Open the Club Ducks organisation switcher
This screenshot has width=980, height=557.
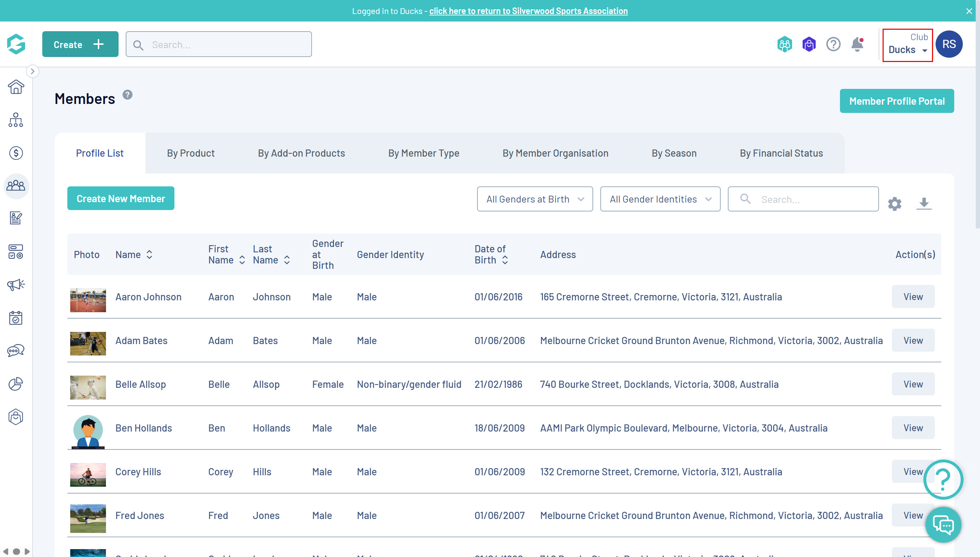pyautogui.click(x=907, y=45)
